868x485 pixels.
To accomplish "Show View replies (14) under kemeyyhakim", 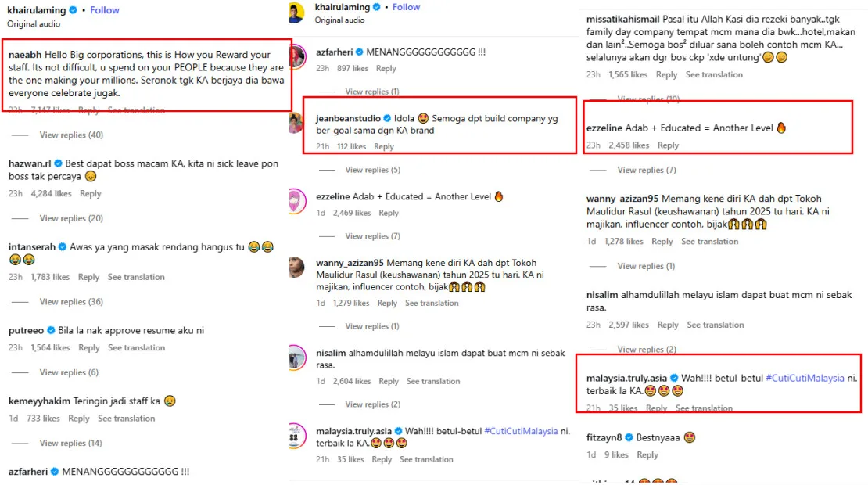I will tap(71, 444).
